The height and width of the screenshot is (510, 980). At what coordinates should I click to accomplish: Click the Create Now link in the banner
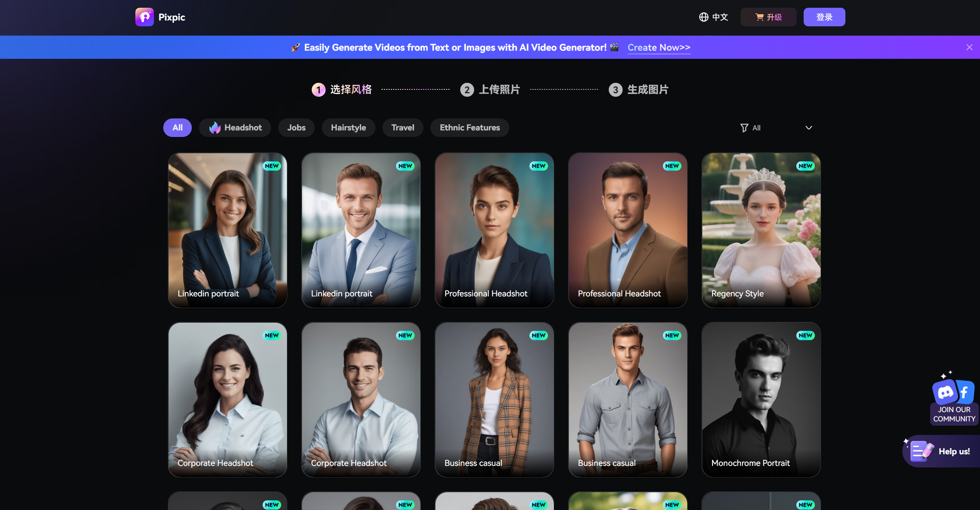(659, 47)
